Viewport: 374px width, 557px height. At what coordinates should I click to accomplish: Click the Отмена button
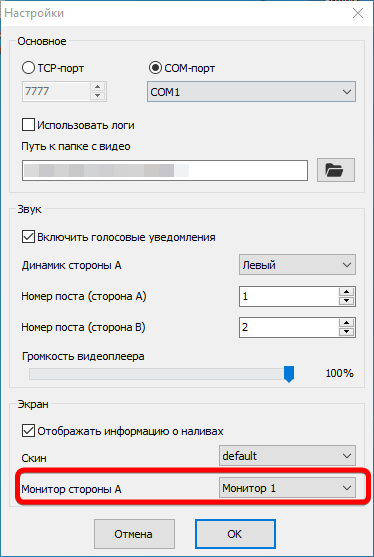pos(134,534)
